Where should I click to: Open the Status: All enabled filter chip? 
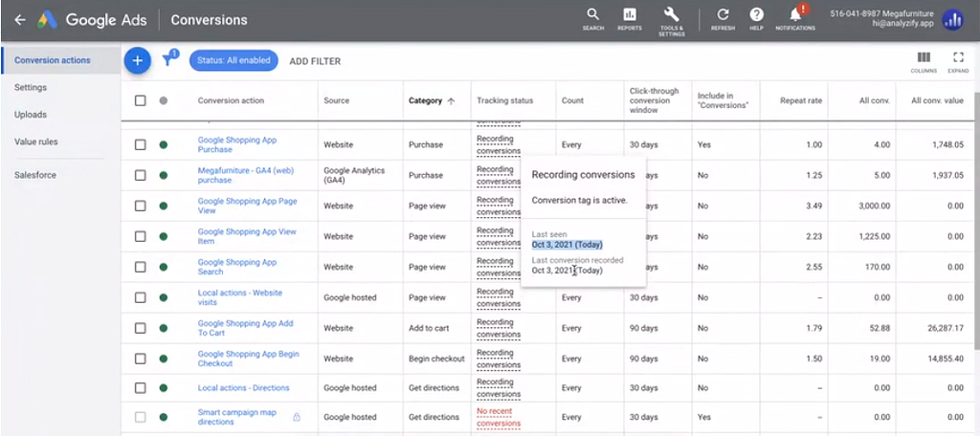[234, 60]
